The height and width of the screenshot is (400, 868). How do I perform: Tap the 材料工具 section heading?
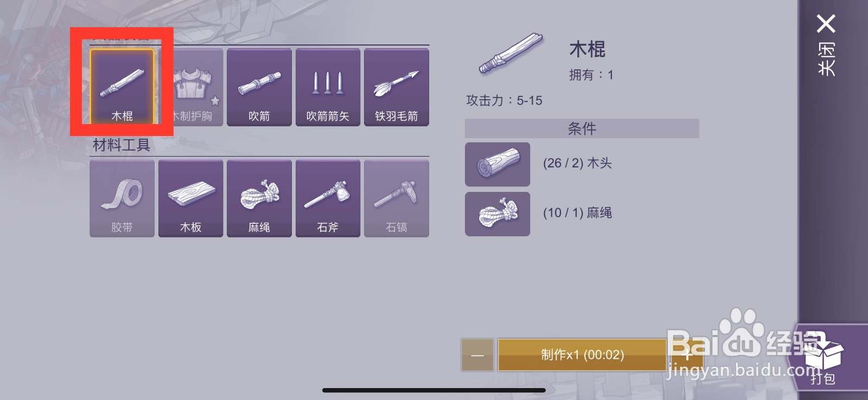point(122,145)
